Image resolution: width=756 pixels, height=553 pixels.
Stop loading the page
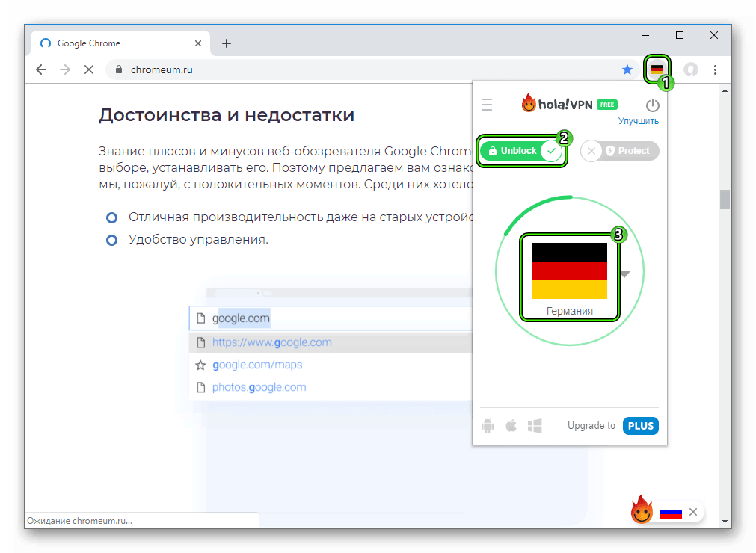[89, 69]
